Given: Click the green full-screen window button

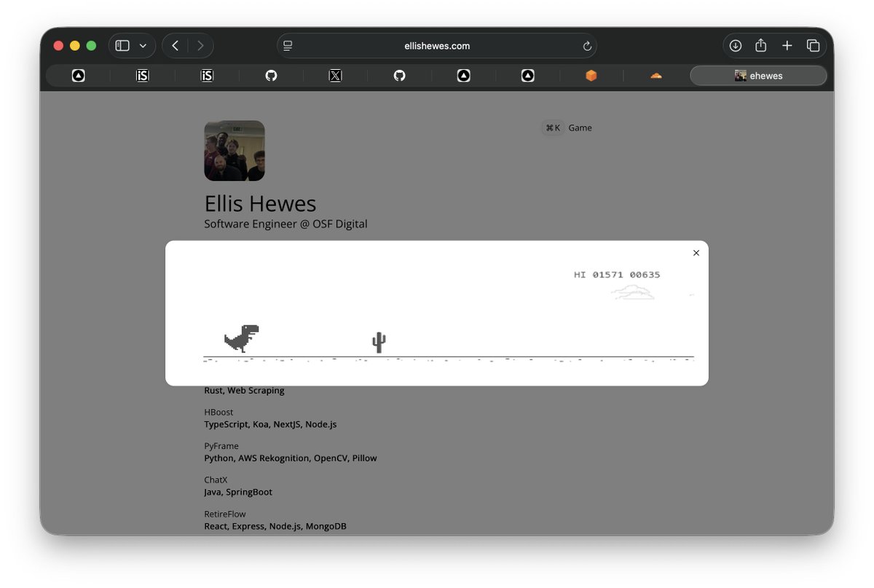Looking at the screenshot, I should 91,46.
